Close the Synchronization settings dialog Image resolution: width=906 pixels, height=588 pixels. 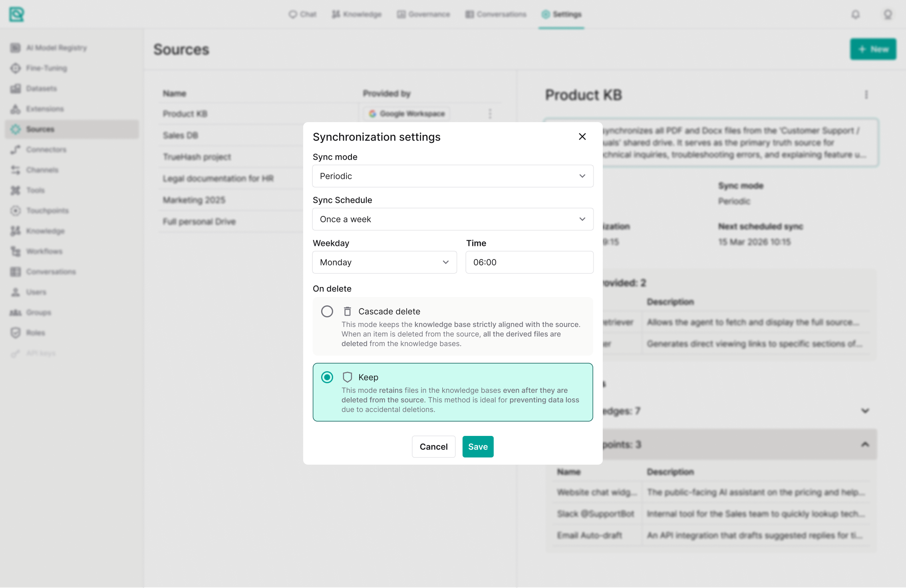point(582,137)
